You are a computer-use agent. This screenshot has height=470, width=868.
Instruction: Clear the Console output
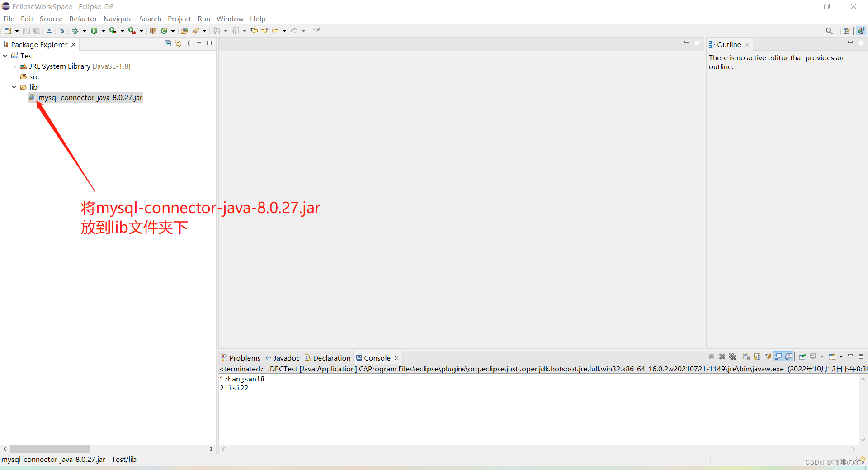(x=746, y=357)
